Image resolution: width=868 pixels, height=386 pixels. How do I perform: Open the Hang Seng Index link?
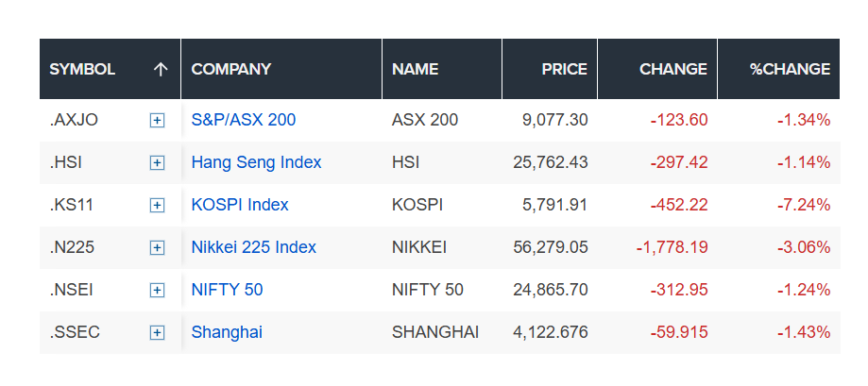click(256, 162)
